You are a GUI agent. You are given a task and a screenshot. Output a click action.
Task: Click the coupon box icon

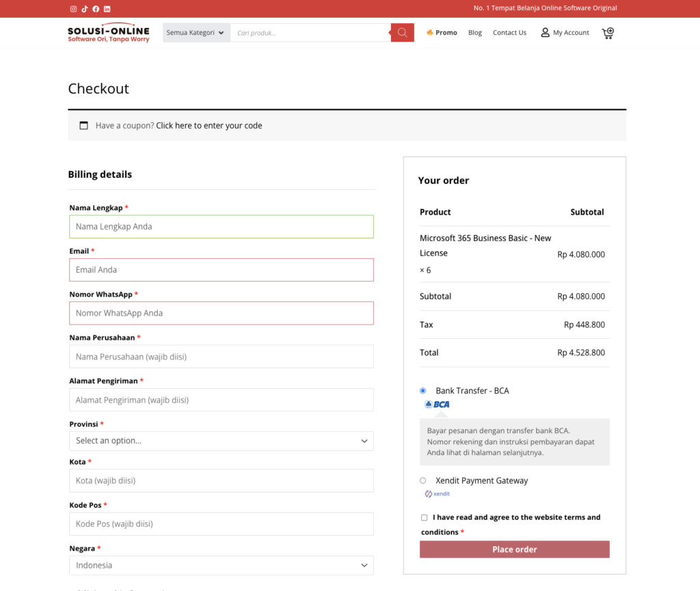pyautogui.click(x=83, y=125)
